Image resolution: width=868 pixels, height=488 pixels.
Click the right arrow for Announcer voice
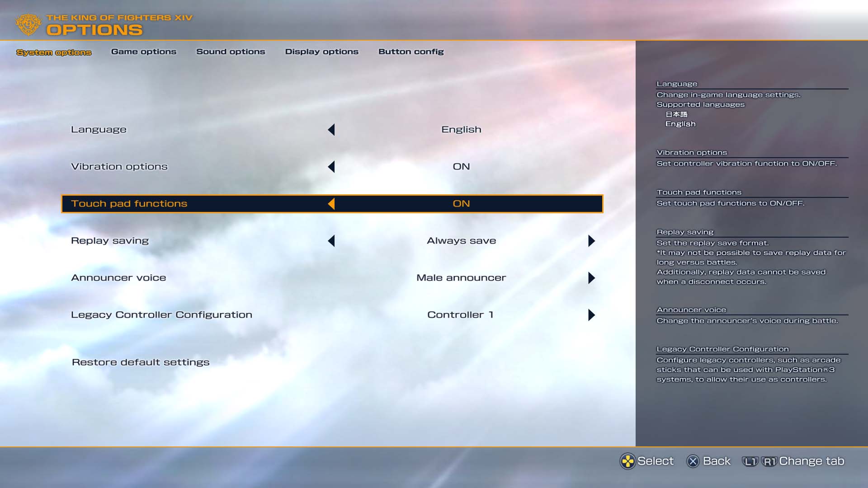coord(591,278)
